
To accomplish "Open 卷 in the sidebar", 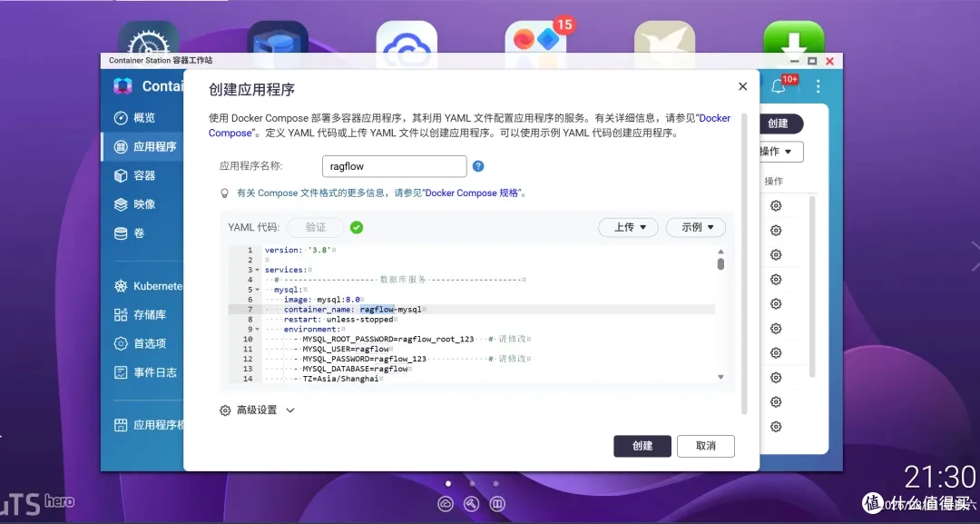I will (139, 233).
